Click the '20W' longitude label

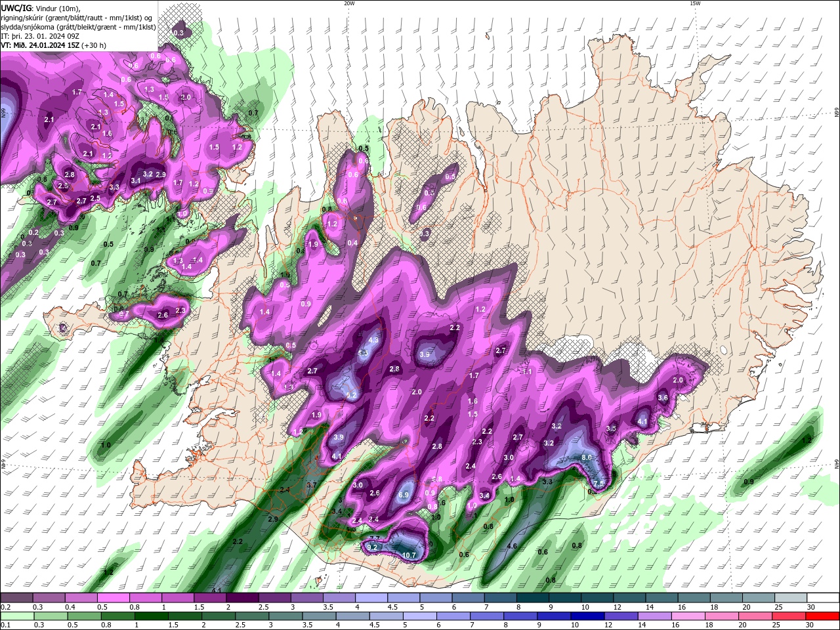tap(349, 3)
